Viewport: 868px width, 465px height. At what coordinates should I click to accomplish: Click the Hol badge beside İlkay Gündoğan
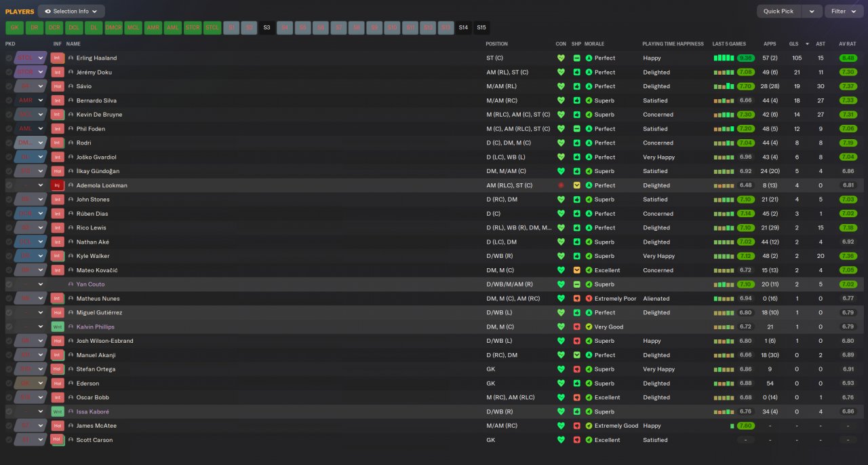click(58, 171)
